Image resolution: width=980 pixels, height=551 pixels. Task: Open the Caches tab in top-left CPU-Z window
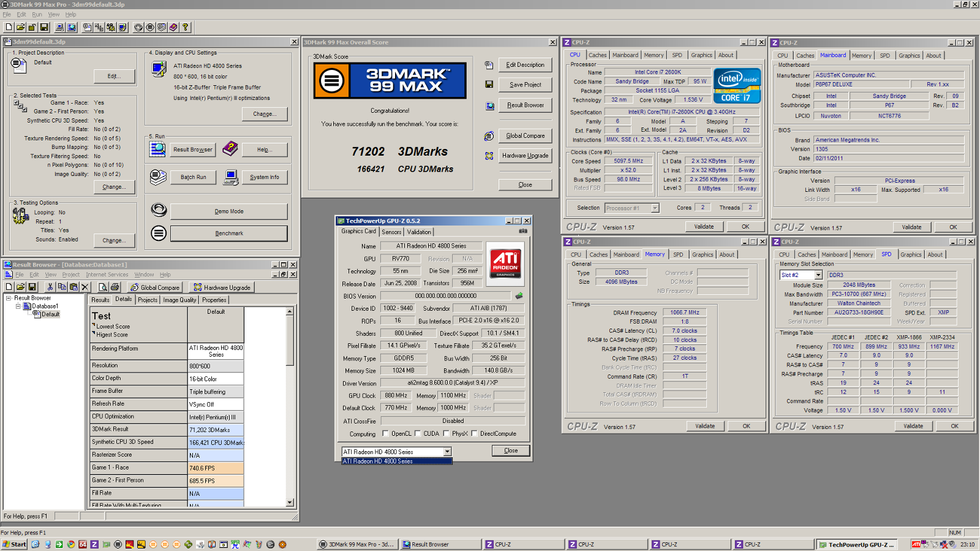click(598, 55)
